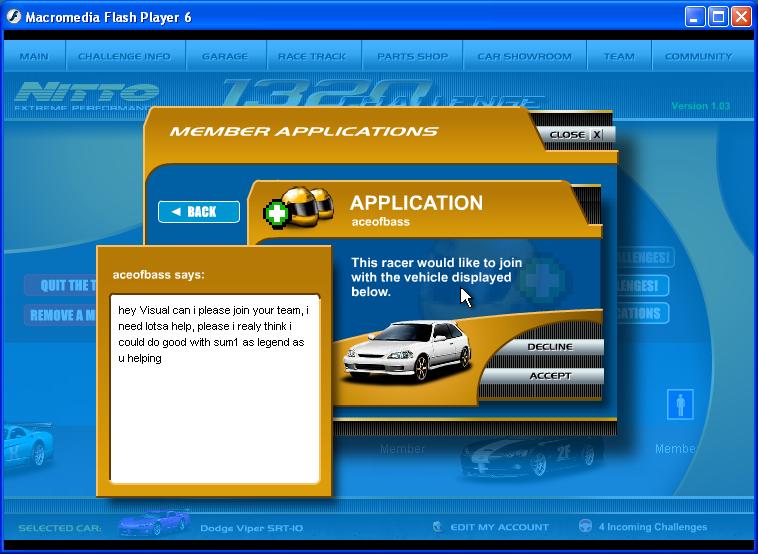The height and width of the screenshot is (554, 758).
Task: Click the MEMBER APPLICATIONS heading
Action: pyautogui.click(x=304, y=131)
